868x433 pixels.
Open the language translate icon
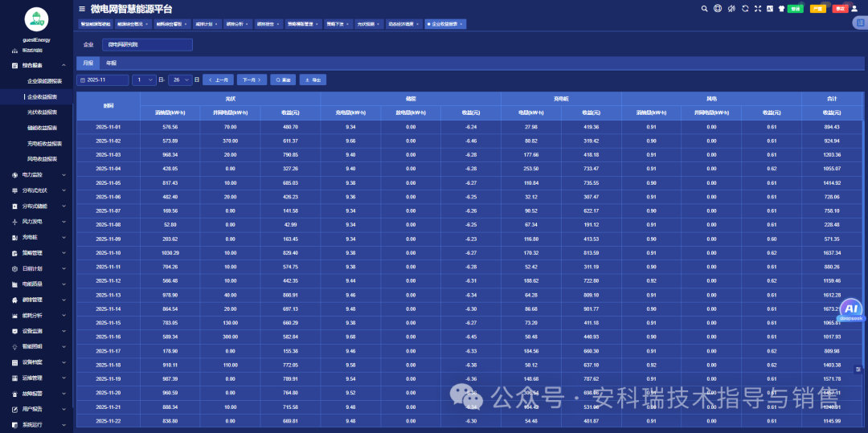(x=770, y=8)
